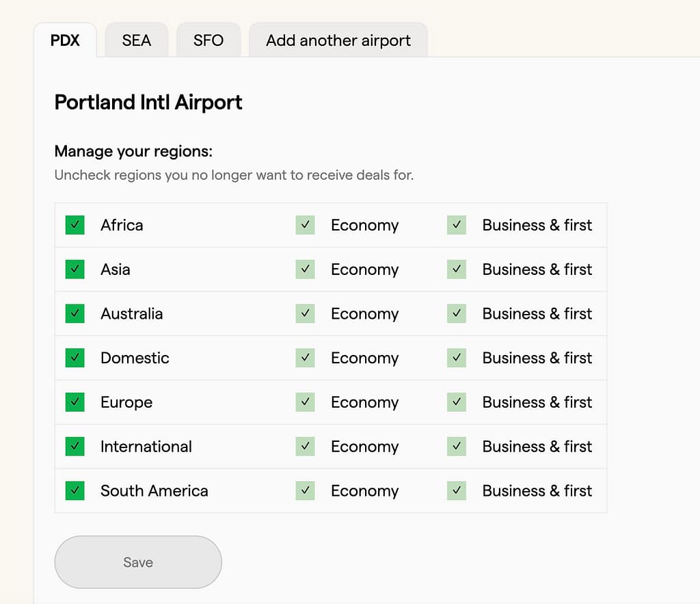Disable Business & first deals for Australia
700x604 pixels.
(x=456, y=313)
